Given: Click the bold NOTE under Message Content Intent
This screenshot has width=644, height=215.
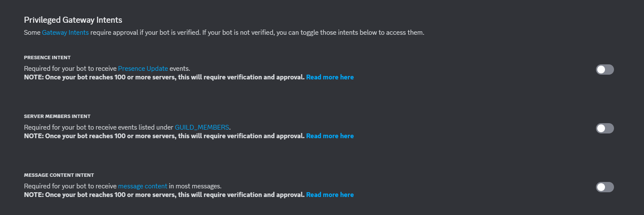Looking at the screenshot, I should (164, 195).
